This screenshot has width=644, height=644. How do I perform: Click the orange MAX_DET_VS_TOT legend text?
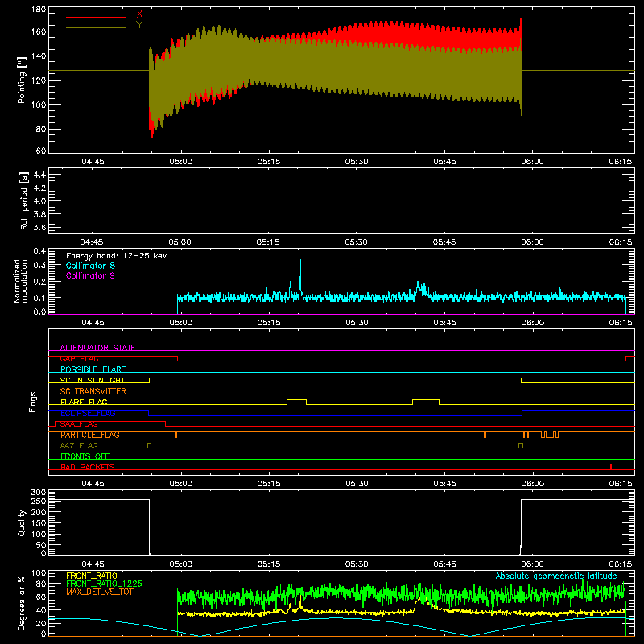point(100,592)
